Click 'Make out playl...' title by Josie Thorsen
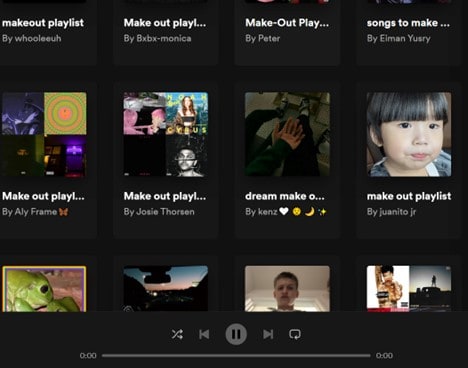Image resolution: width=468 pixels, height=368 pixels. pos(165,196)
